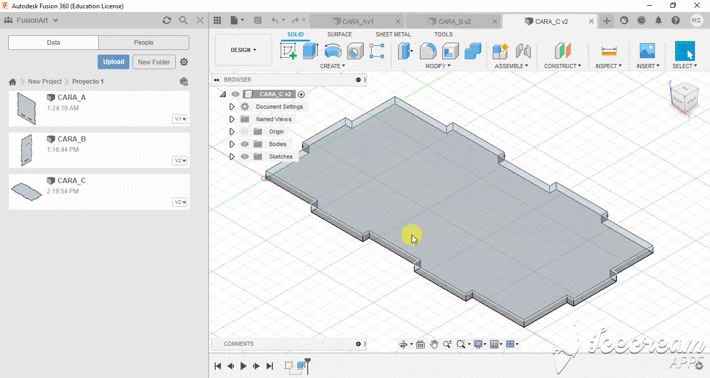The width and height of the screenshot is (710, 378).
Task: Select the Press Pull tool
Action: coord(405,51)
